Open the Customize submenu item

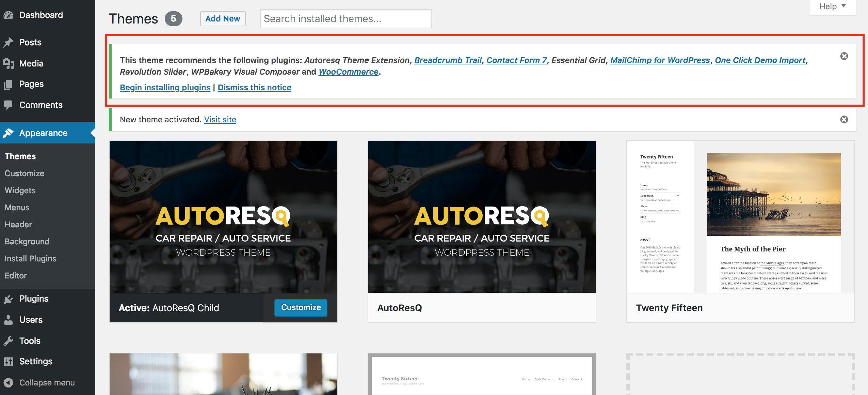pyautogui.click(x=25, y=173)
